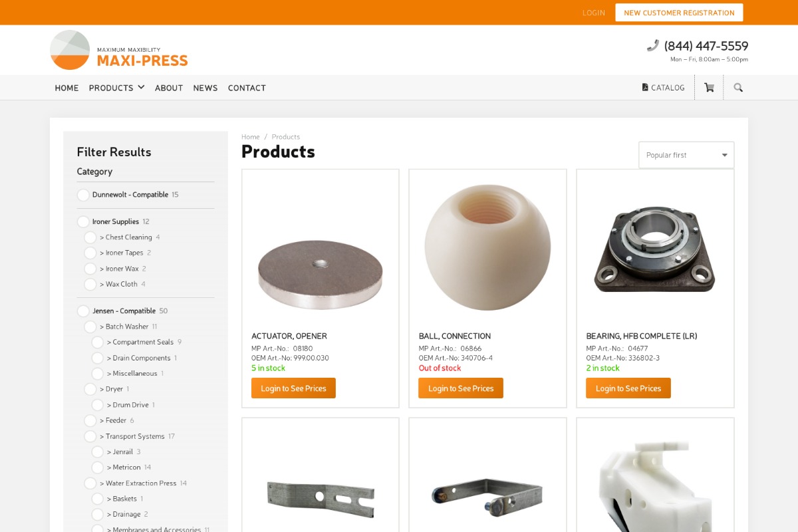
Task: Go to the About menu item
Action: coord(169,88)
